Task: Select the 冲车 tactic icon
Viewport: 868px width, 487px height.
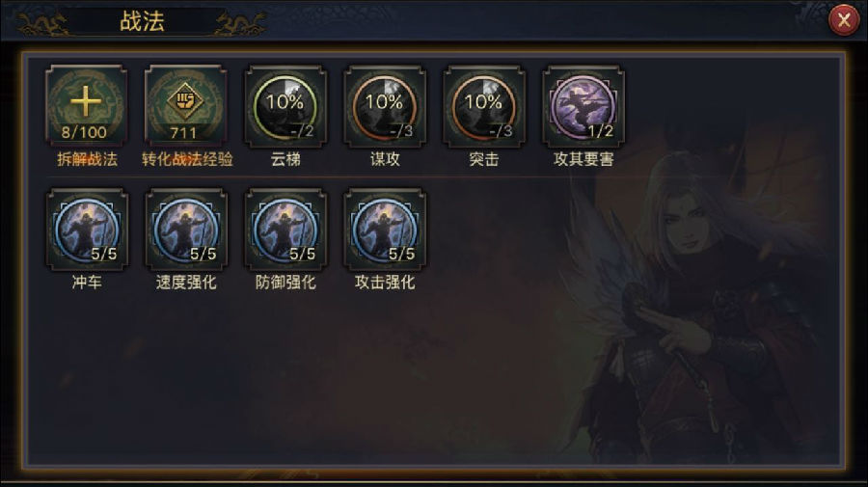Action: pos(87,230)
